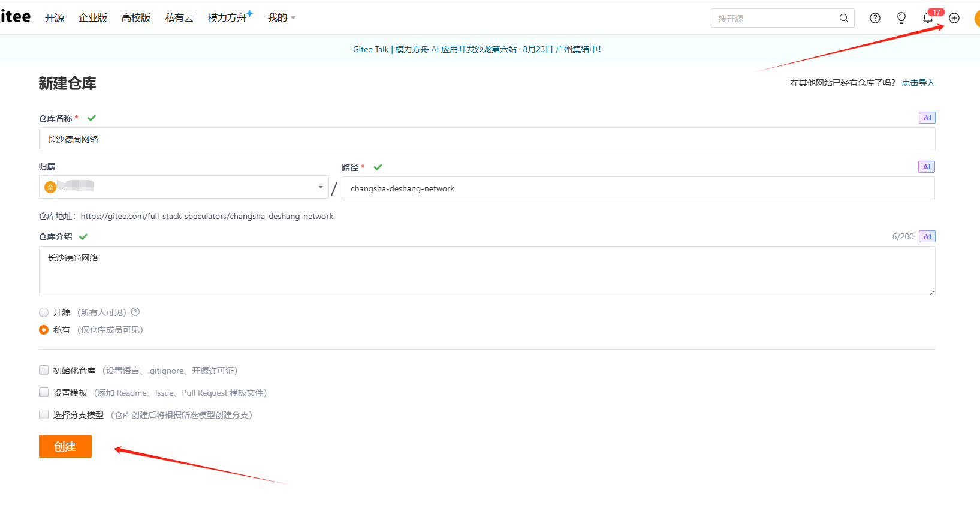Viewport: 980px width, 505px height.
Task: Click the lightbulb icon in header
Action: pos(901,18)
